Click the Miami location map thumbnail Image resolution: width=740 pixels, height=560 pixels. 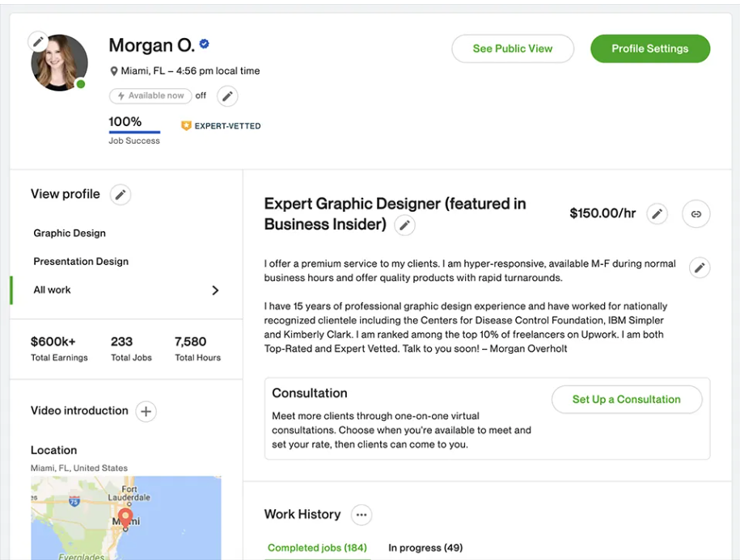pyautogui.click(x=126, y=517)
